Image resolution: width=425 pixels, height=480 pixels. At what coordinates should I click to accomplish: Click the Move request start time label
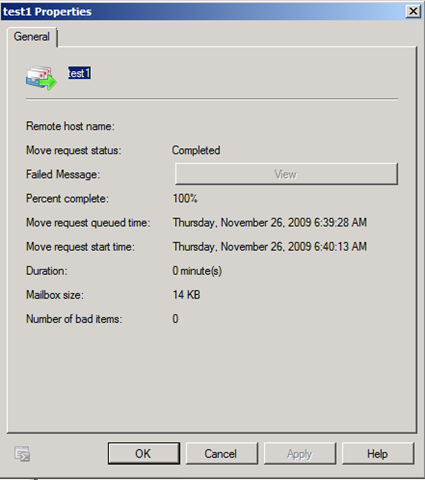pyautogui.click(x=80, y=247)
